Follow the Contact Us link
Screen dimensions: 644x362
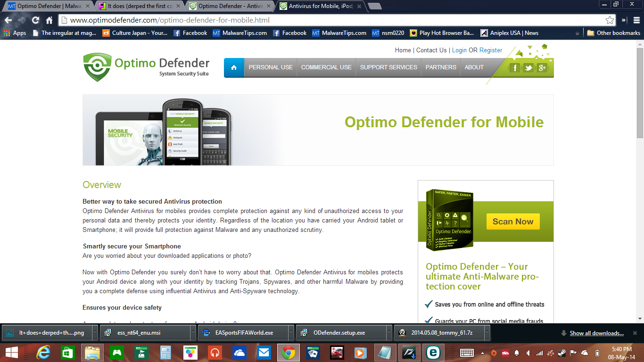(x=431, y=50)
